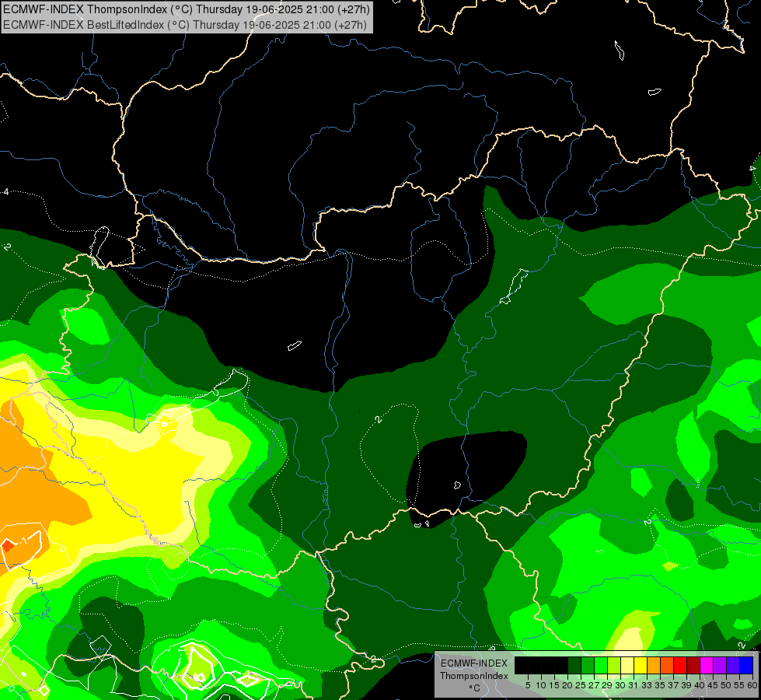Pick the orange 33–35 legend swatch
Viewport: 761px width, 700px height.
pos(654,665)
